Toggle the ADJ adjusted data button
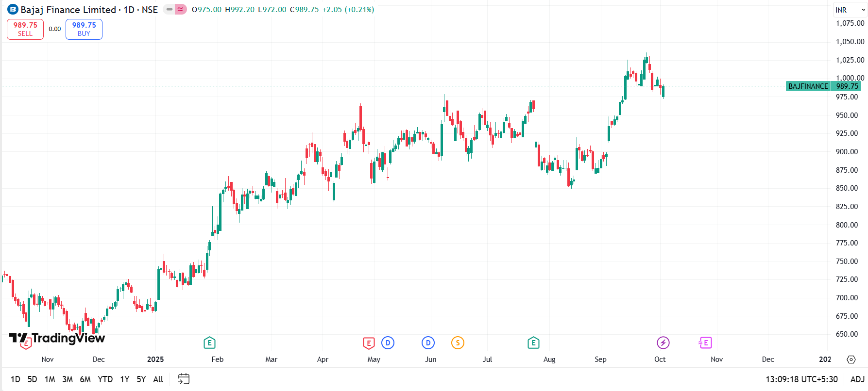The image size is (868, 391). 857,379
